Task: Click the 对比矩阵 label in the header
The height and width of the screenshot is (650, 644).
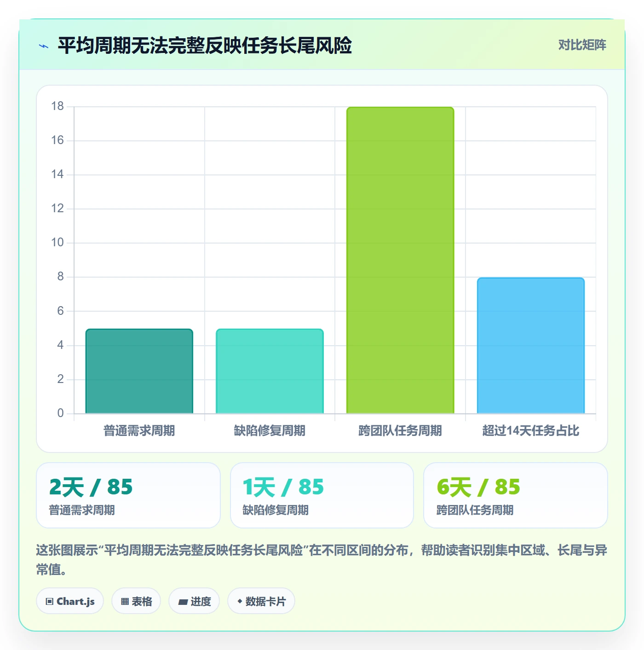Action: [x=582, y=45]
